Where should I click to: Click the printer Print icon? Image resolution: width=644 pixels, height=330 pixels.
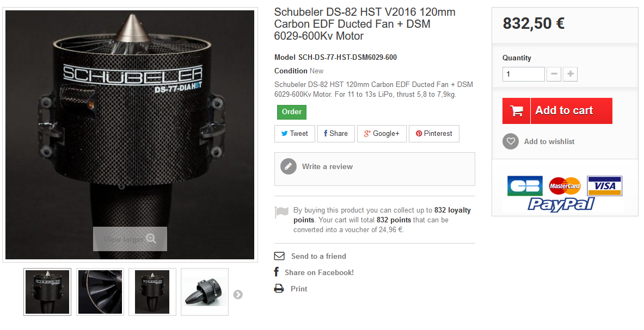pos(279,289)
